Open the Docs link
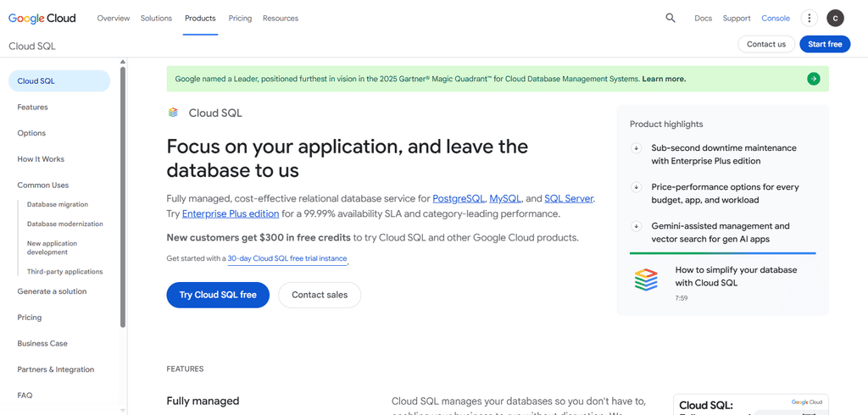Image resolution: width=868 pixels, height=415 pixels. tap(703, 19)
